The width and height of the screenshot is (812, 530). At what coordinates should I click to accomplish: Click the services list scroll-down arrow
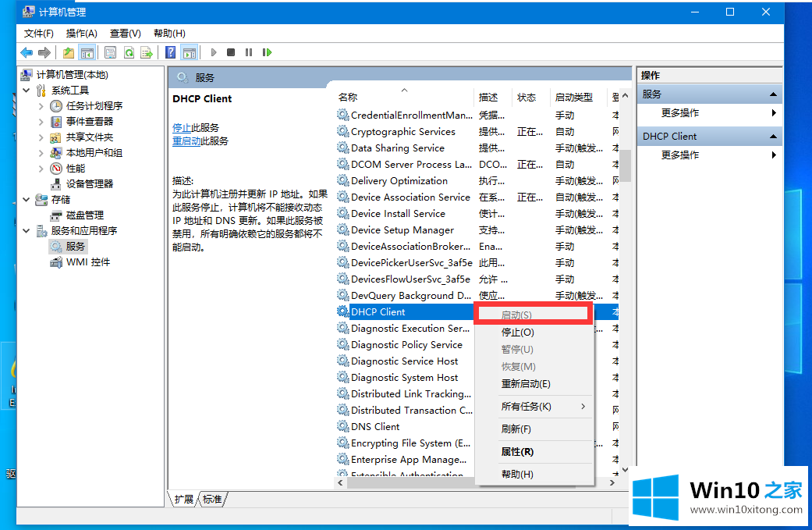tap(625, 470)
